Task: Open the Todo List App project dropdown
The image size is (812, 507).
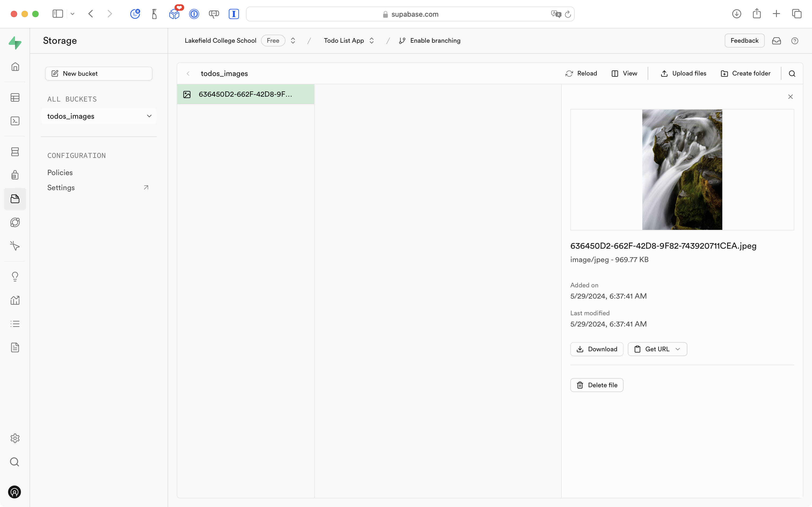Action: tap(371, 40)
